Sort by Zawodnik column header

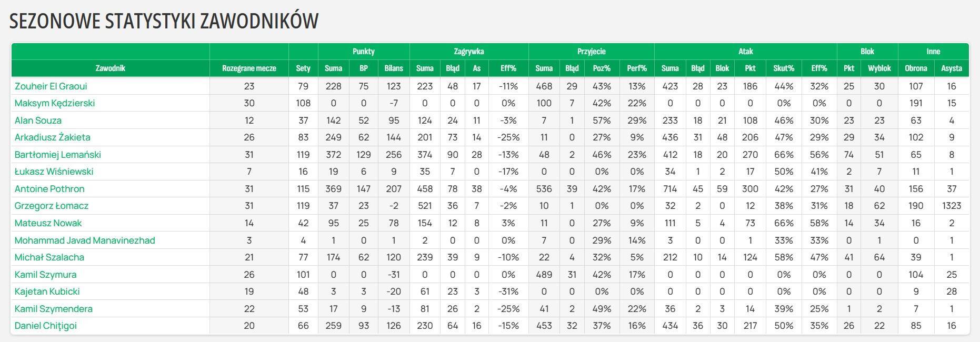point(111,68)
